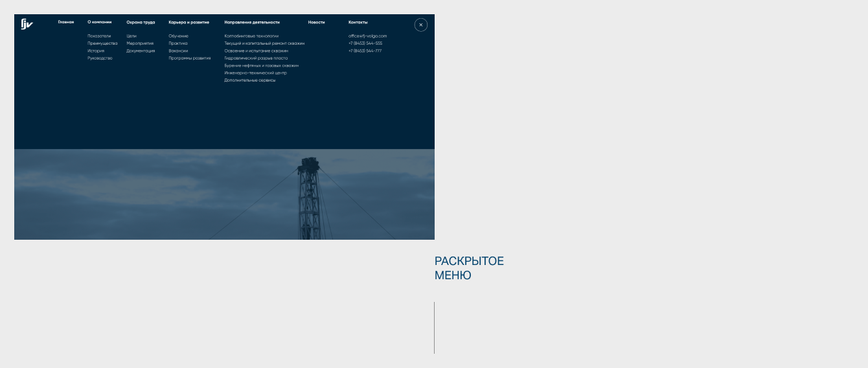Open the Вакансии link
Screen dimensions: 868x368
(x=178, y=51)
